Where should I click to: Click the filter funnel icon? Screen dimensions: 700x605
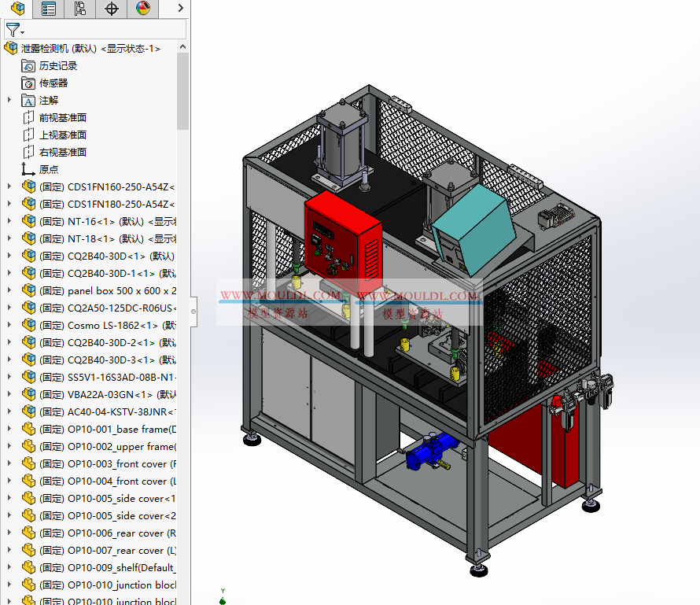pos(13,29)
